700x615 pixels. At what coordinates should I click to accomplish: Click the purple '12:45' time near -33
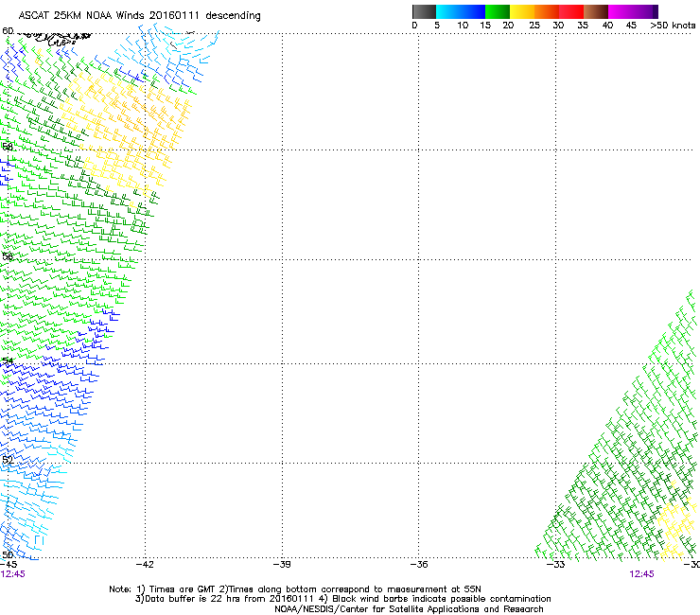tap(641, 574)
